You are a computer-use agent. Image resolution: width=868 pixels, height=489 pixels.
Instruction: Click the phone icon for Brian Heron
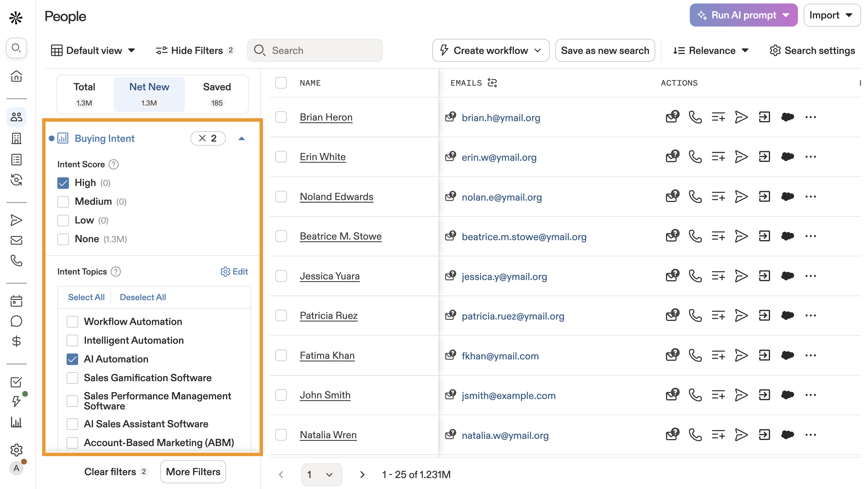tap(695, 117)
